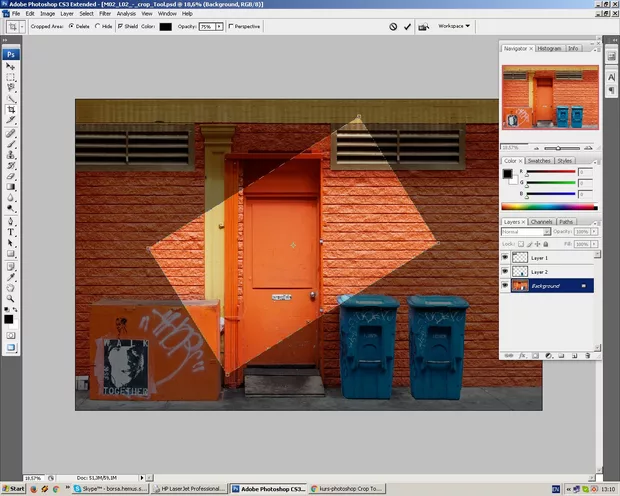
Task: Cancel the crop operation icon
Action: (392, 26)
